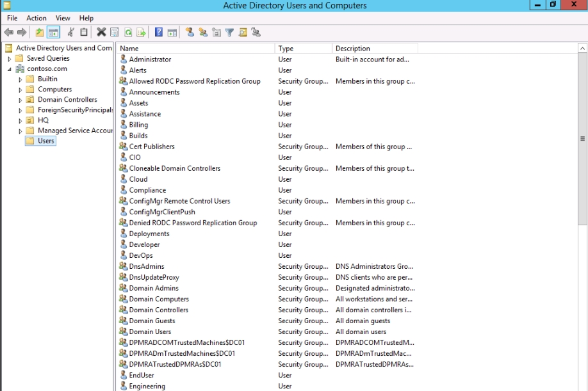Screen dimensions: 588x391
Task: Click the Back arrow in the toolbar
Action: [9, 33]
